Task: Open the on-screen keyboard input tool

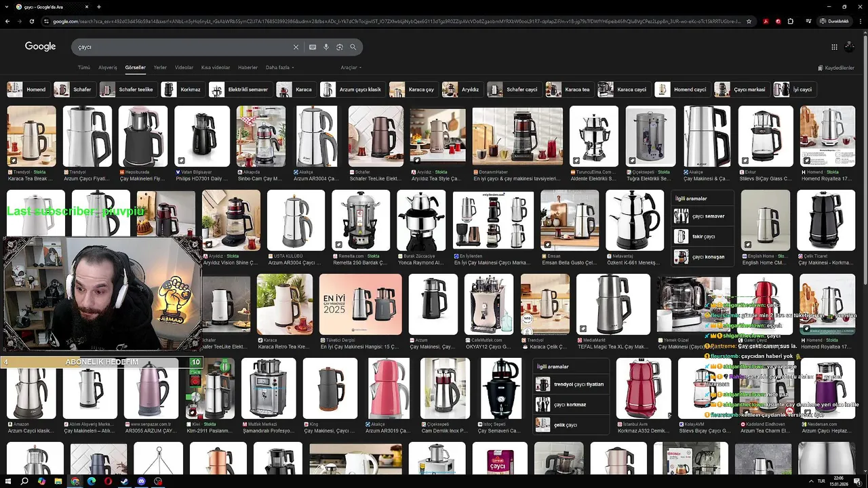Action: pyautogui.click(x=313, y=47)
